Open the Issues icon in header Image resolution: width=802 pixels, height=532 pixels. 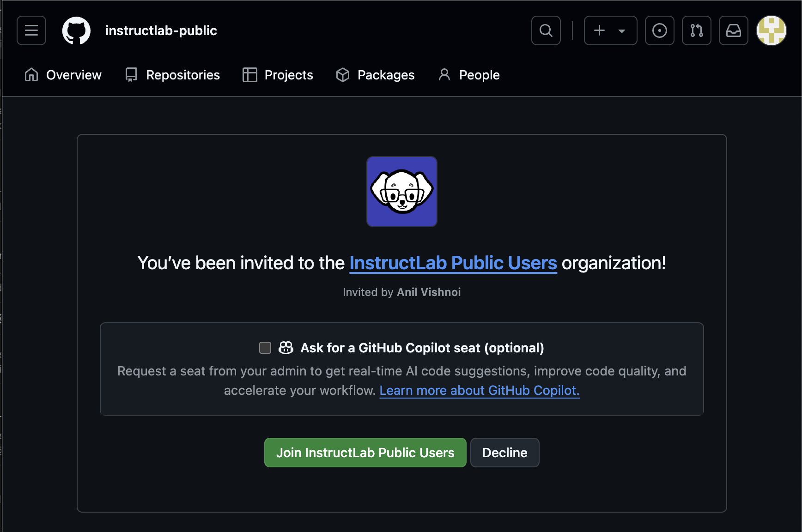tap(659, 30)
